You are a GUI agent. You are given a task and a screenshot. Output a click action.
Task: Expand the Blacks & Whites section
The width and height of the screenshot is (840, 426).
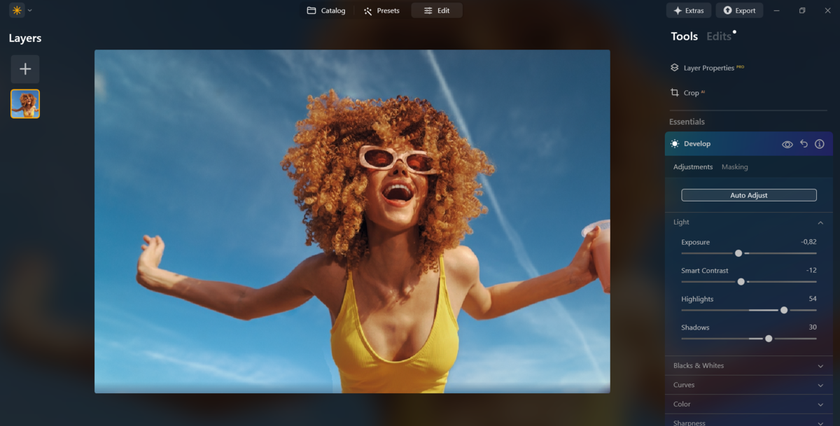[x=748, y=365]
